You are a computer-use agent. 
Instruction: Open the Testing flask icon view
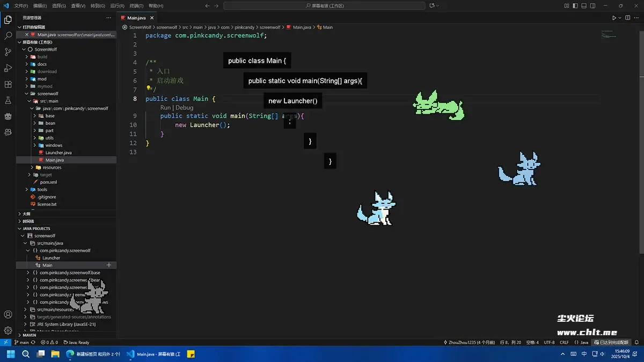point(8,100)
